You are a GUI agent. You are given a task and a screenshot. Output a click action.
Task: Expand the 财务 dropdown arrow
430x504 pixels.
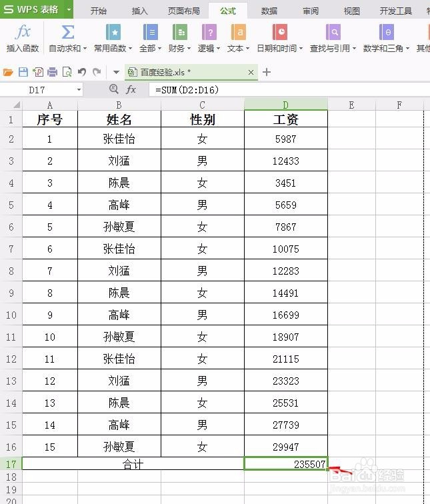pyautogui.click(x=189, y=49)
